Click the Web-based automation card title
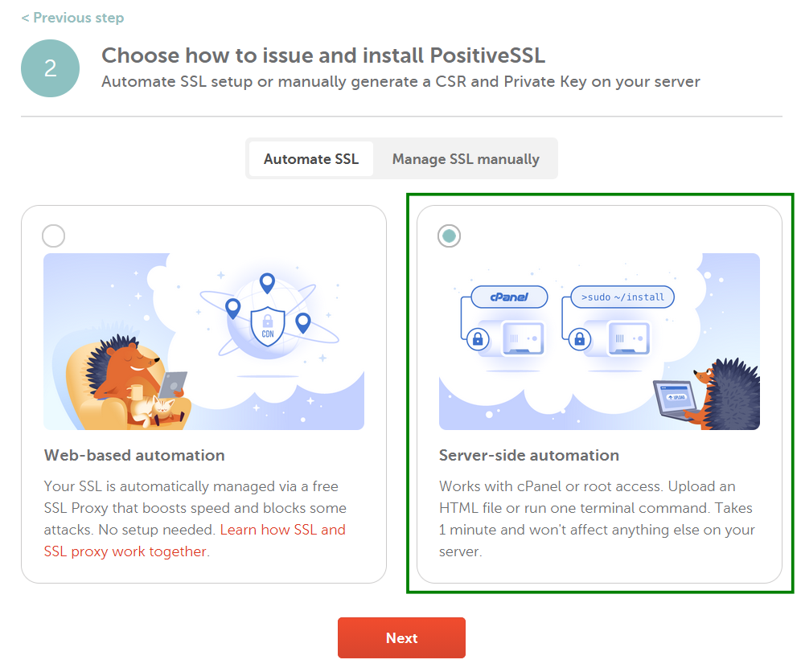Viewport: 801px width, 672px height. click(134, 455)
